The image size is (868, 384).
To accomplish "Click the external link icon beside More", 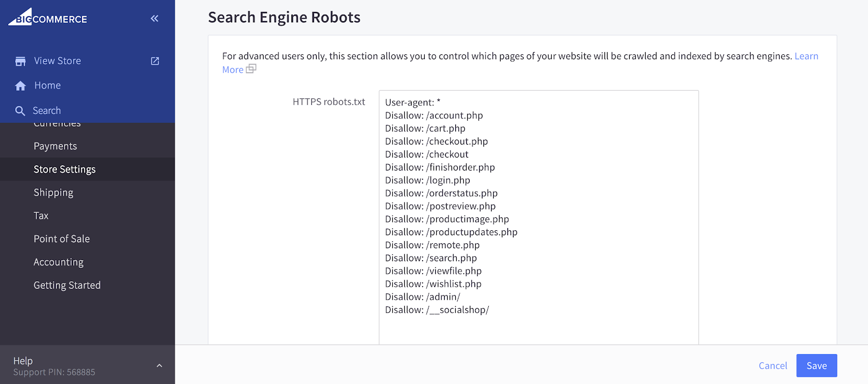I will pos(251,69).
